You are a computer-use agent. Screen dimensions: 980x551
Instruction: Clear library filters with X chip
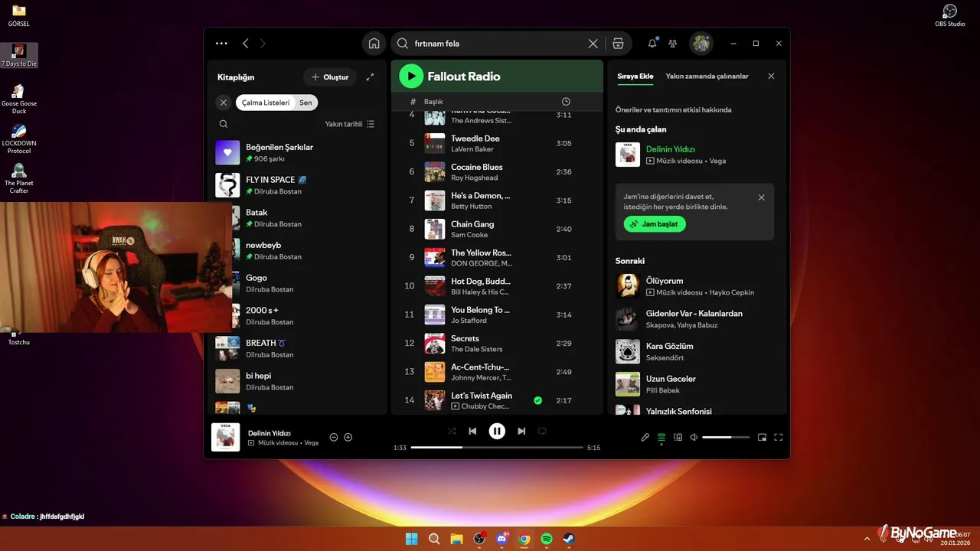(x=224, y=103)
